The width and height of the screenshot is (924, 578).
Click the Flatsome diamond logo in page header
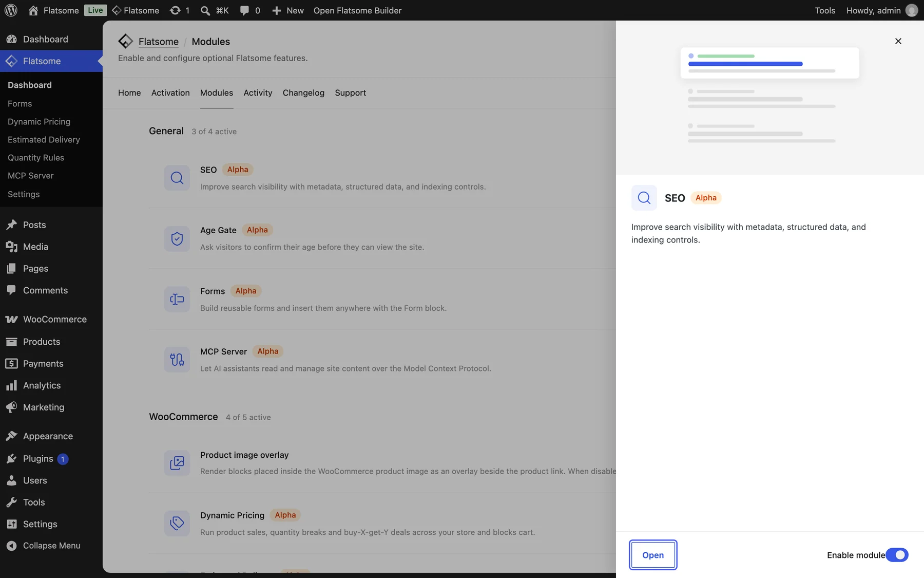125,41
